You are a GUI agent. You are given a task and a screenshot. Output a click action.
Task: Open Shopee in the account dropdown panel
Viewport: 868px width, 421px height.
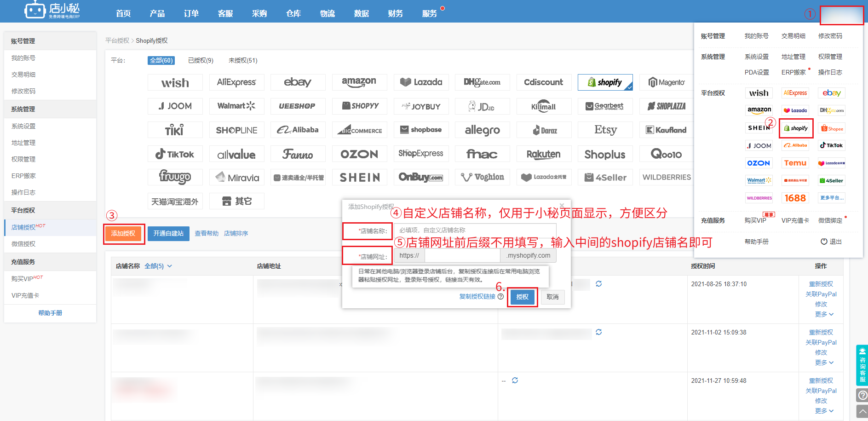click(832, 128)
